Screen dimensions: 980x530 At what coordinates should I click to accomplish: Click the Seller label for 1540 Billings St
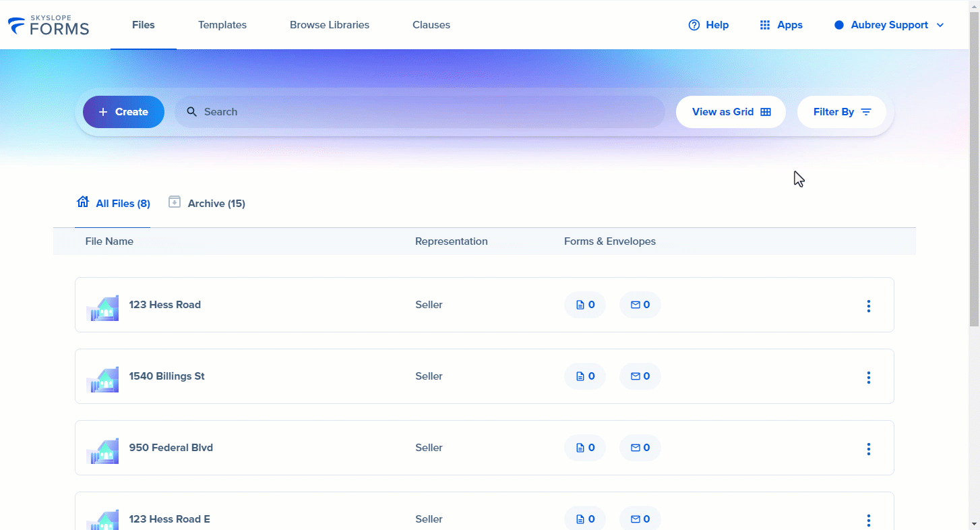429,376
